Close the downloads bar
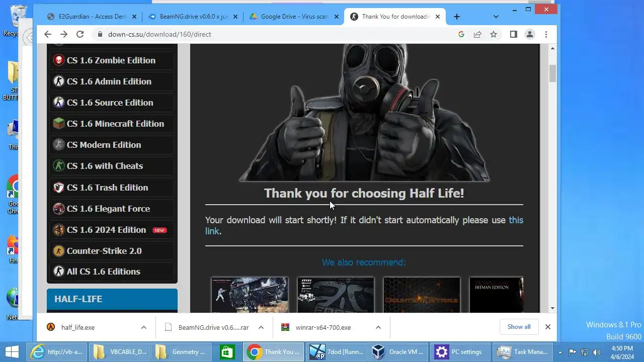This screenshot has width=644, height=362. point(548,327)
